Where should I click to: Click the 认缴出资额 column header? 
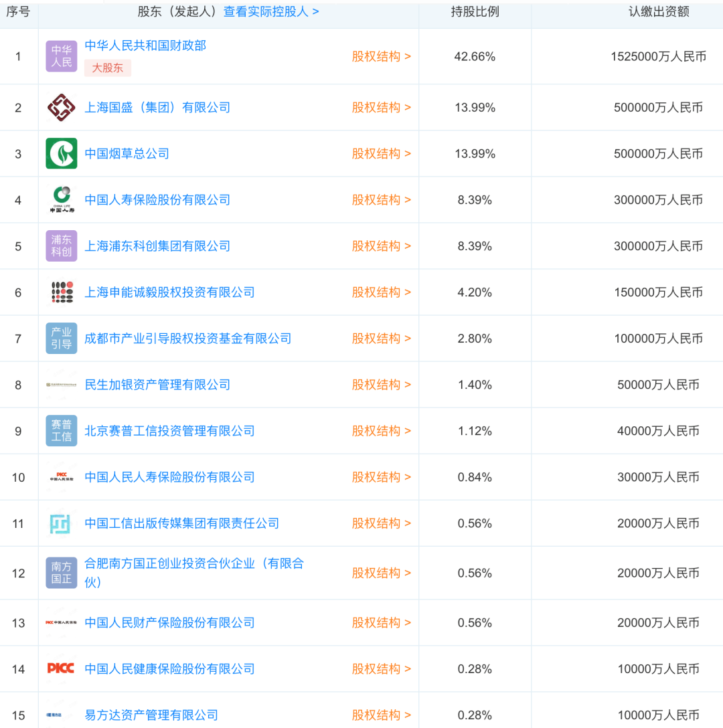659,11
